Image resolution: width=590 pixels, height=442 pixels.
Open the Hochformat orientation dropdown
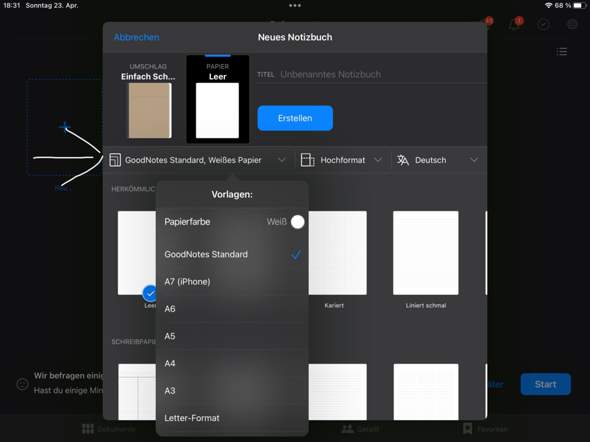(341, 160)
